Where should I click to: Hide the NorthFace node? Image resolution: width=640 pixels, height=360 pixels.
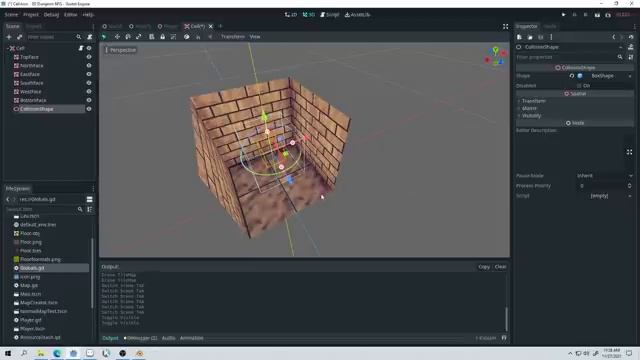(x=89, y=66)
